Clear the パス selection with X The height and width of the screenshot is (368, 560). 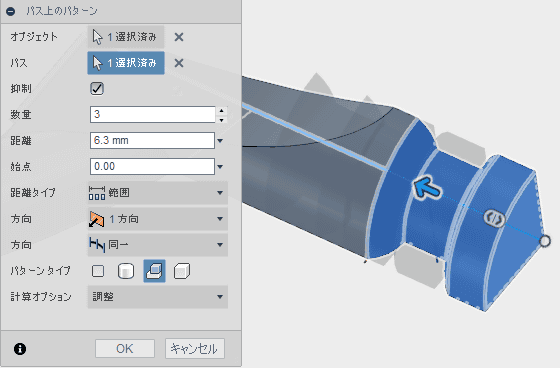coord(179,63)
